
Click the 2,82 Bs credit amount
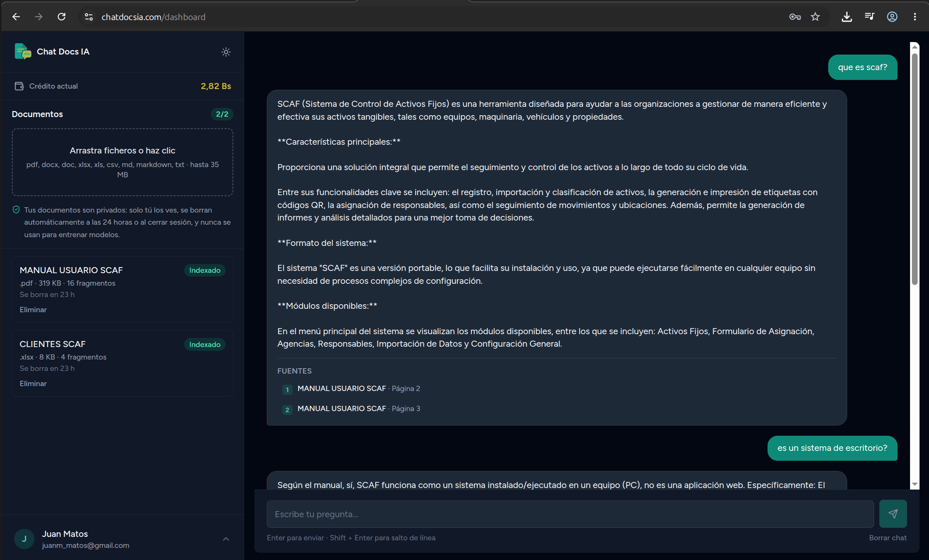216,86
